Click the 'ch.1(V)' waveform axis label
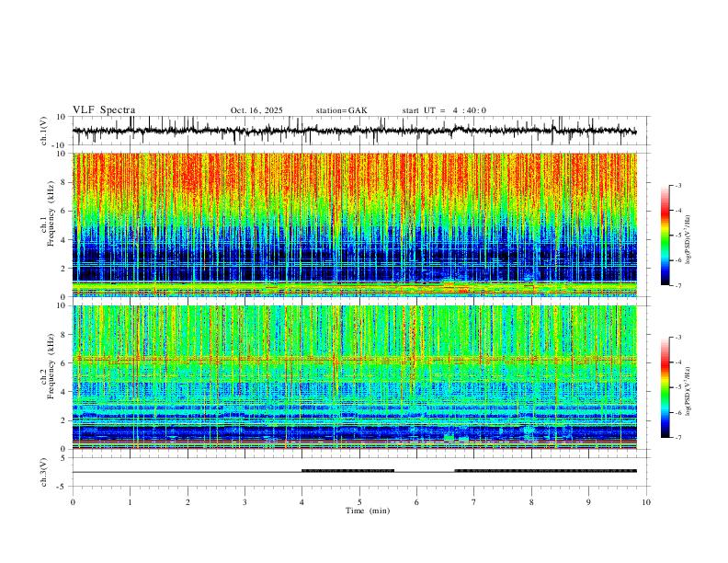This screenshot has height=563, width=728. tap(44, 131)
